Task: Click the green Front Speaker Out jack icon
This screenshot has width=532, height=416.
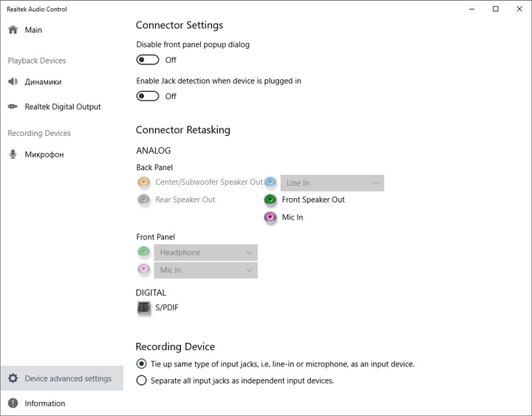Action: (x=270, y=200)
